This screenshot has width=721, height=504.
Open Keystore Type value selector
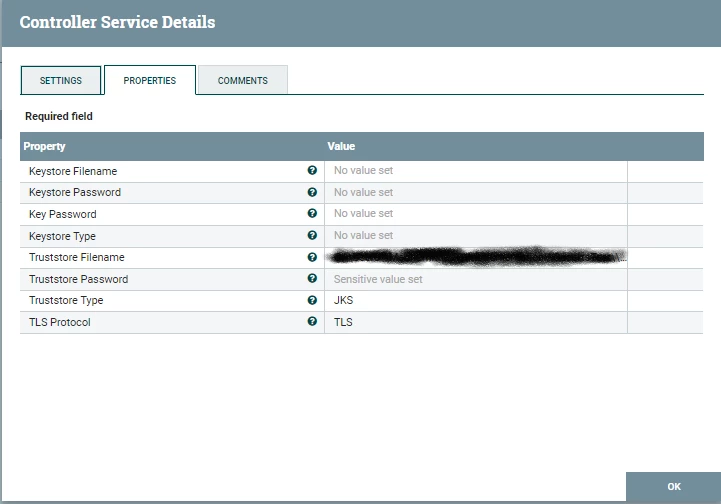click(476, 236)
